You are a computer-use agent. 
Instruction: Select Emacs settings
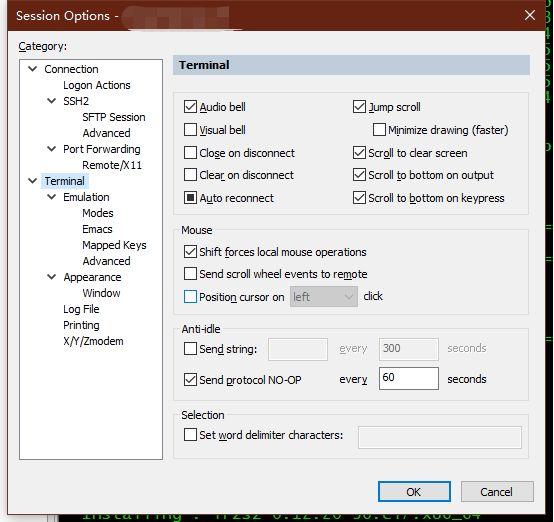point(97,229)
